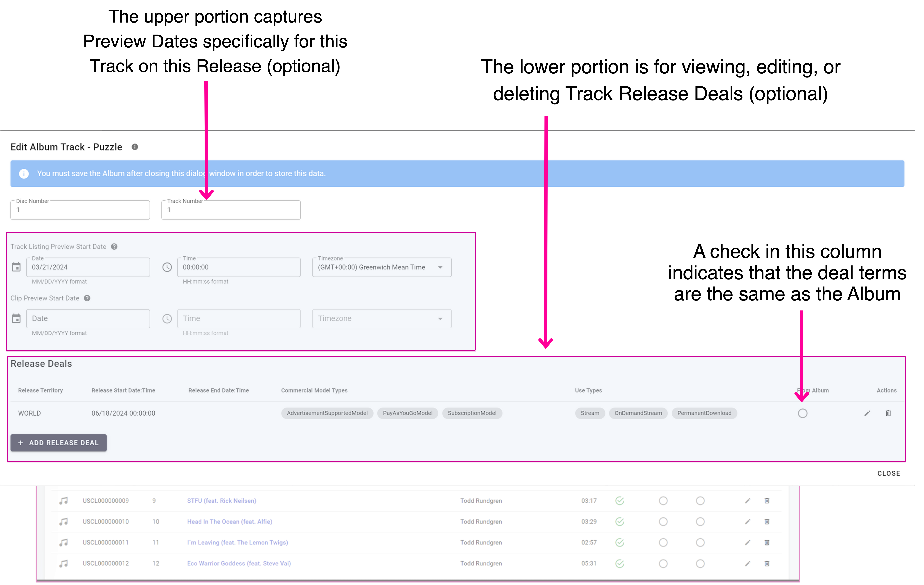Viewport: 924px width, 585px height.
Task: Click help icon next to Clip Preview Start Date
Action: pyautogui.click(x=87, y=298)
